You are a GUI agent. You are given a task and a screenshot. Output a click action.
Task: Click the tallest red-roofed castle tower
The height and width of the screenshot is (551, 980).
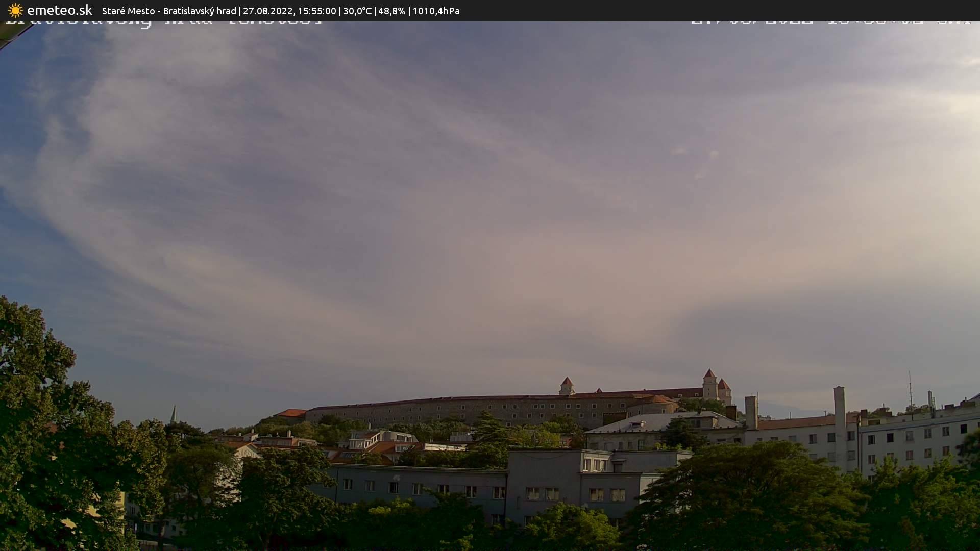coord(709,384)
